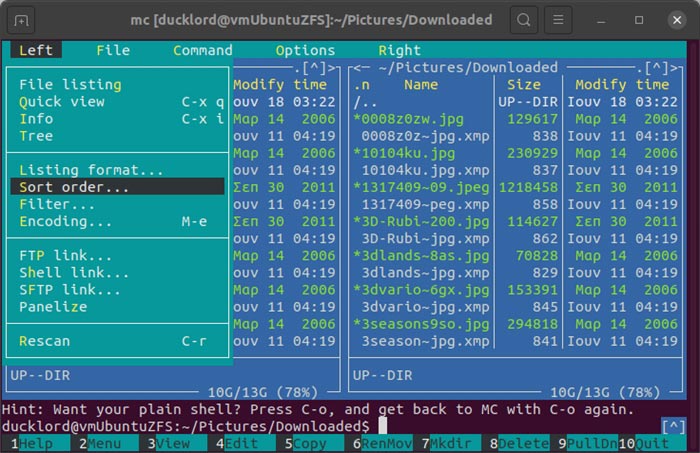Select file 3dlands~jpg.xmp
Viewport: 700px width, 453px height.
coord(423,272)
